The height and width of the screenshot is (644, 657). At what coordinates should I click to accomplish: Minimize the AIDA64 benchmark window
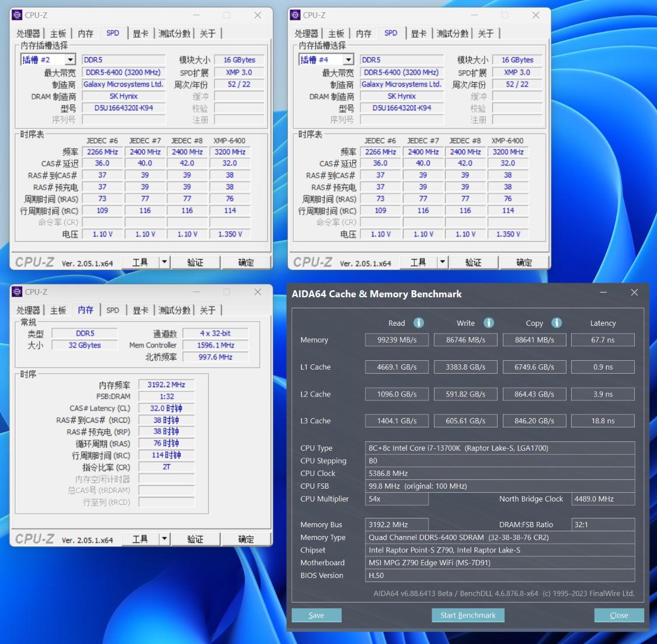click(603, 293)
